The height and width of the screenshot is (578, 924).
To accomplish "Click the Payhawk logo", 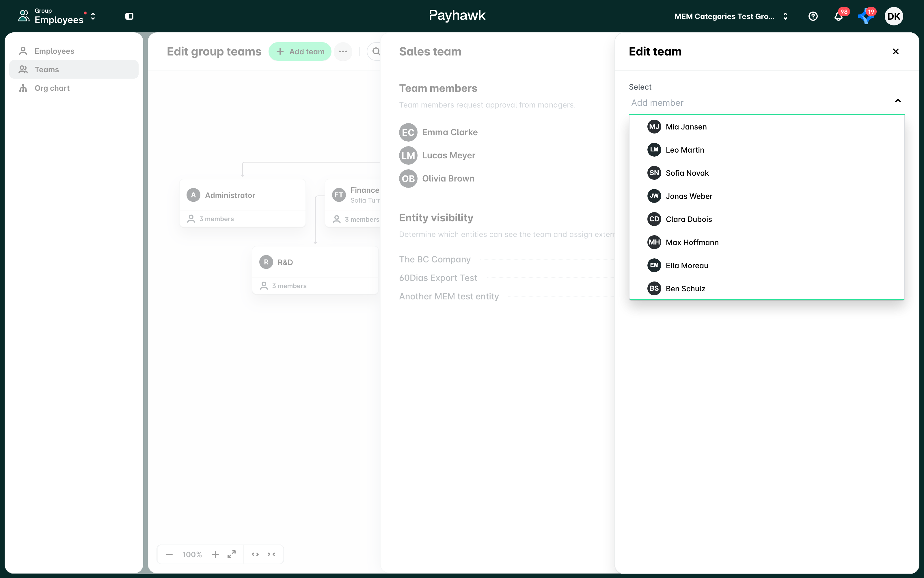I will (457, 16).
